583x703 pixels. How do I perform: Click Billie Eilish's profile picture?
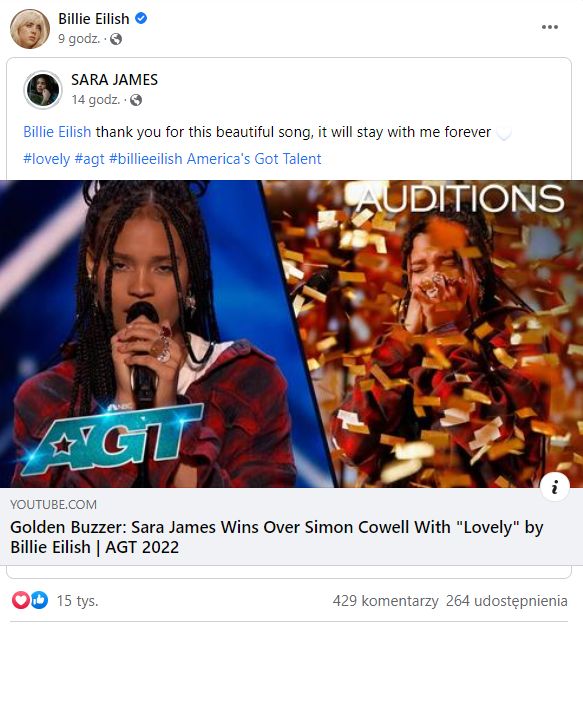pyautogui.click(x=30, y=29)
